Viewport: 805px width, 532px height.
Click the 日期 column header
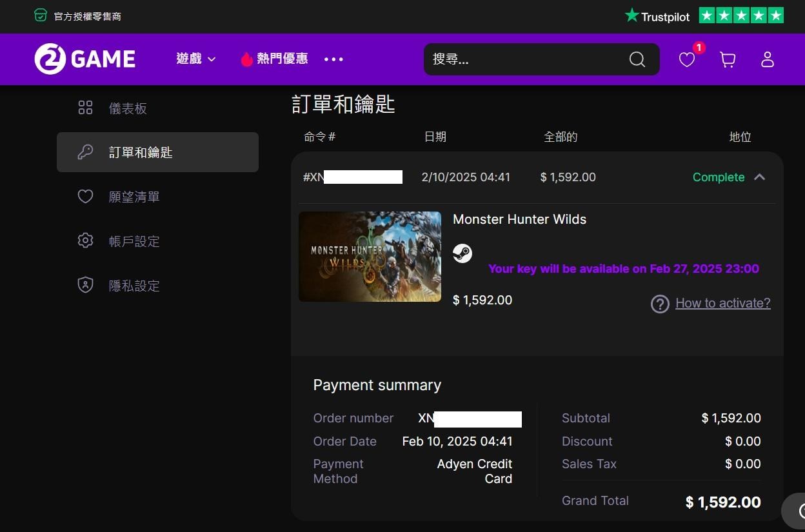click(x=435, y=137)
